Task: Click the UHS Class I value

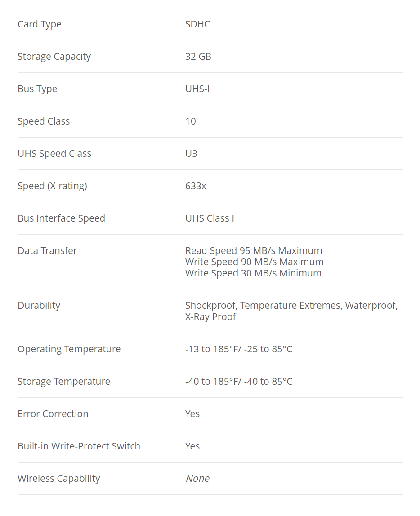Action: coord(210,218)
